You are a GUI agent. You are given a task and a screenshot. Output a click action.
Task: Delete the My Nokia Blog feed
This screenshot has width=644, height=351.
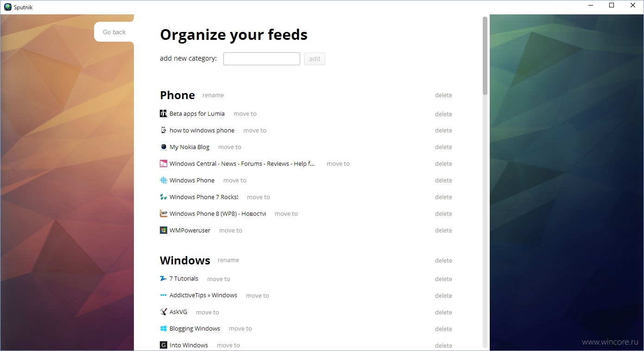click(443, 147)
